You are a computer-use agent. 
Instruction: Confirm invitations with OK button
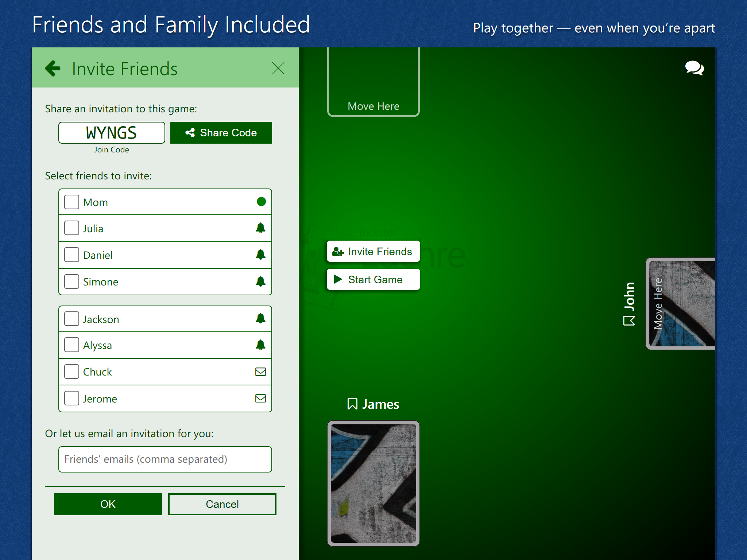(108, 504)
